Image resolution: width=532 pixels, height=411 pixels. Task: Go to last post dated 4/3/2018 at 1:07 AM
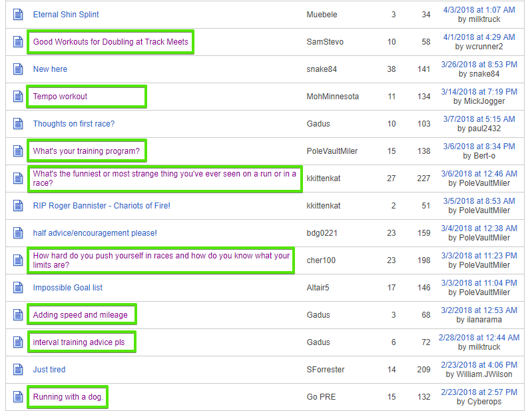tap(479, 10)
